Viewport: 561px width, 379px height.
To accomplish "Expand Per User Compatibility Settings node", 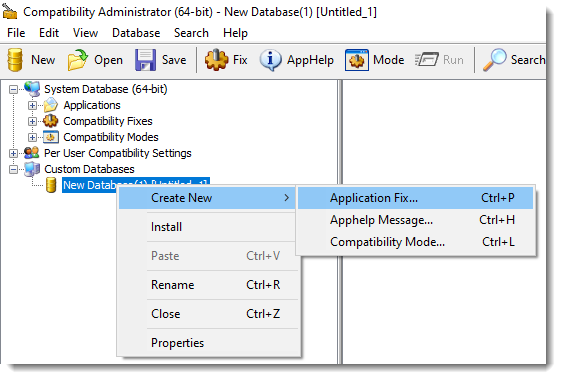I will coord(13,153).
